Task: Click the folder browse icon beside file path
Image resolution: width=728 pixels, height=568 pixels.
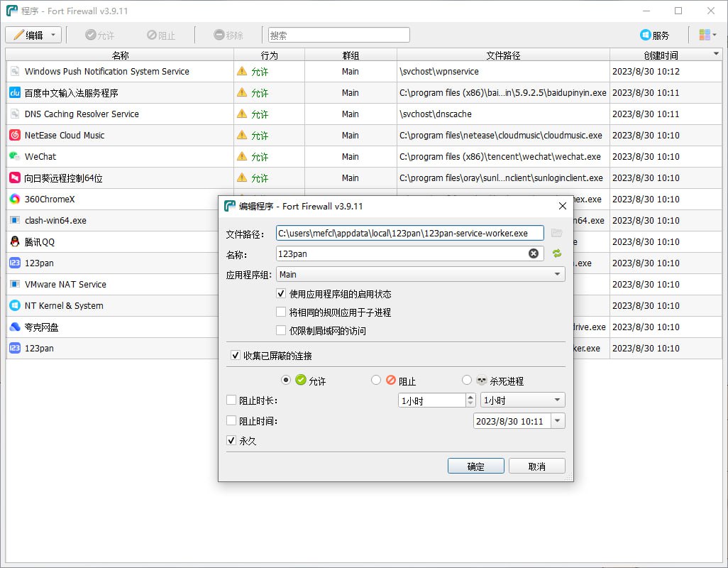Action: point(556,233)
